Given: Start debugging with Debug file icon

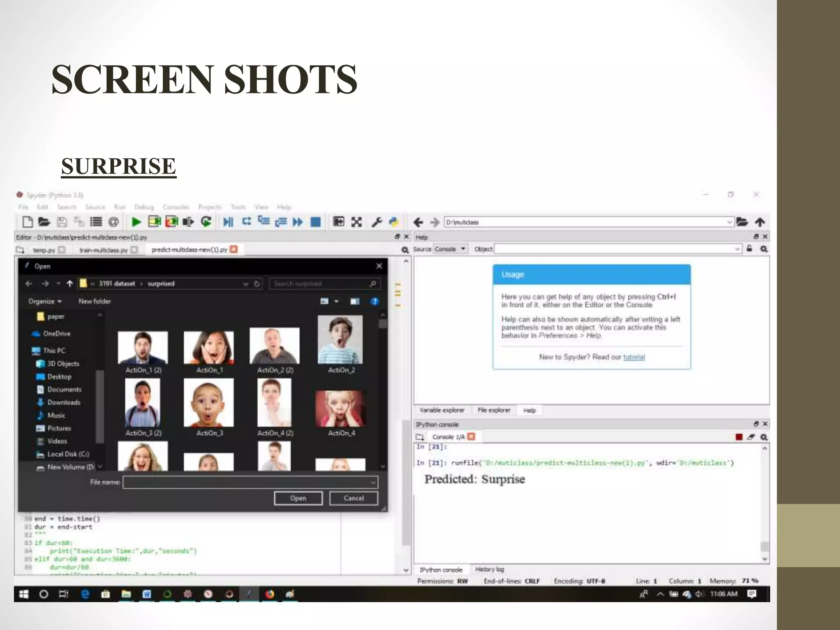Looking at the screenshot, I should tap(228, 222).
